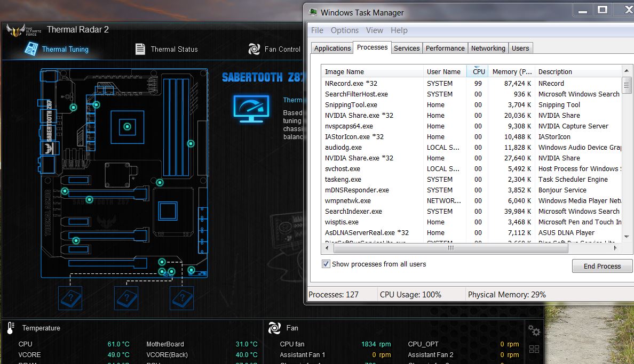Viewport: 634px width, 364px height.
Task: Open the File menu in Task Manager
Action: pos(317,30)
